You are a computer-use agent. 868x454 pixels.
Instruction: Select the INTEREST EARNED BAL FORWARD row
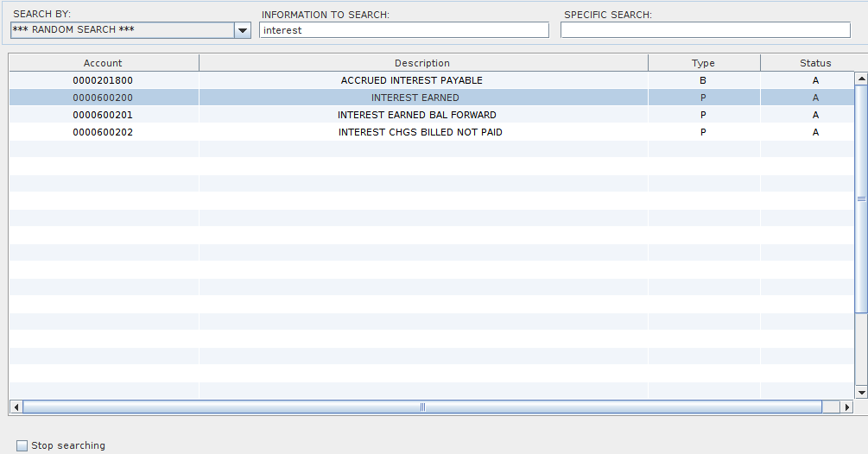click(417, 115)
